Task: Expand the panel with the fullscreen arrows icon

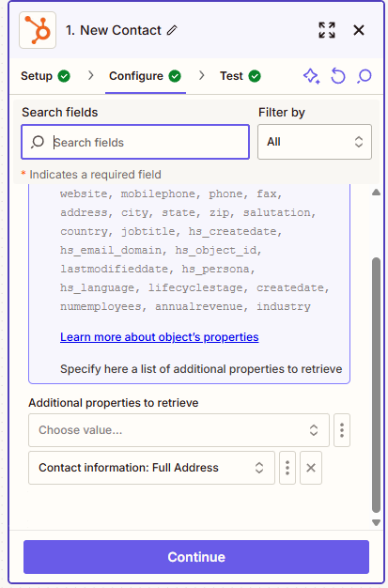Action: [x=327, y=30]
